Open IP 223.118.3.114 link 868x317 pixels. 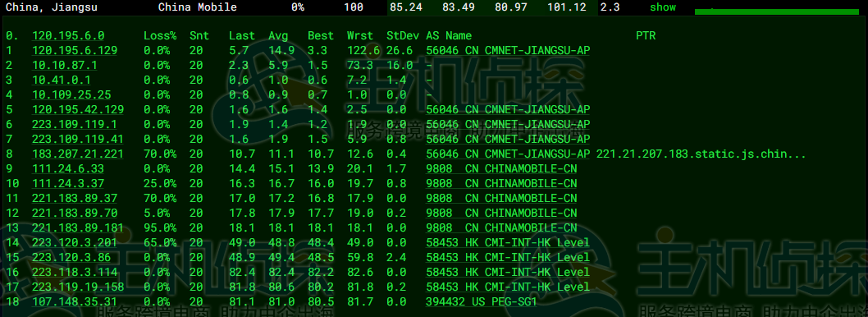(x=75, y=272)
